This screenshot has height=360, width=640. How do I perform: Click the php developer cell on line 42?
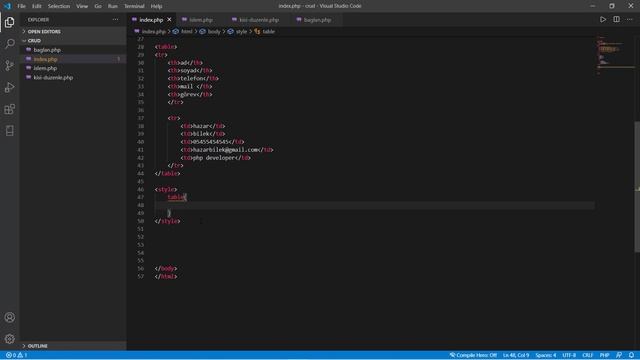click(214, 158)
